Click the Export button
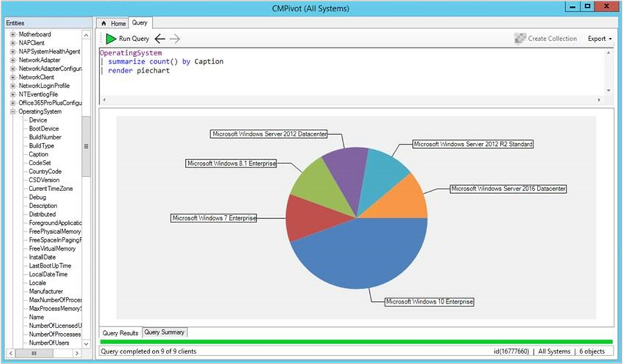 coord(596,38)
